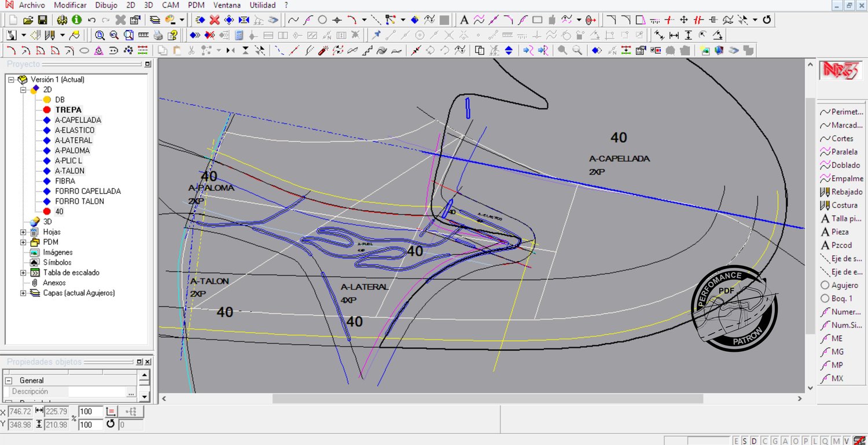Click the Save floppy disk icon

[x=43, y=20]
